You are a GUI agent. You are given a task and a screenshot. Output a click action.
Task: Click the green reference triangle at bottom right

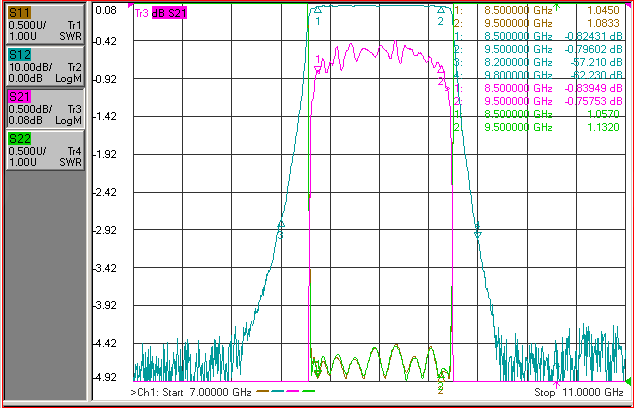click(x=628, y=381)
